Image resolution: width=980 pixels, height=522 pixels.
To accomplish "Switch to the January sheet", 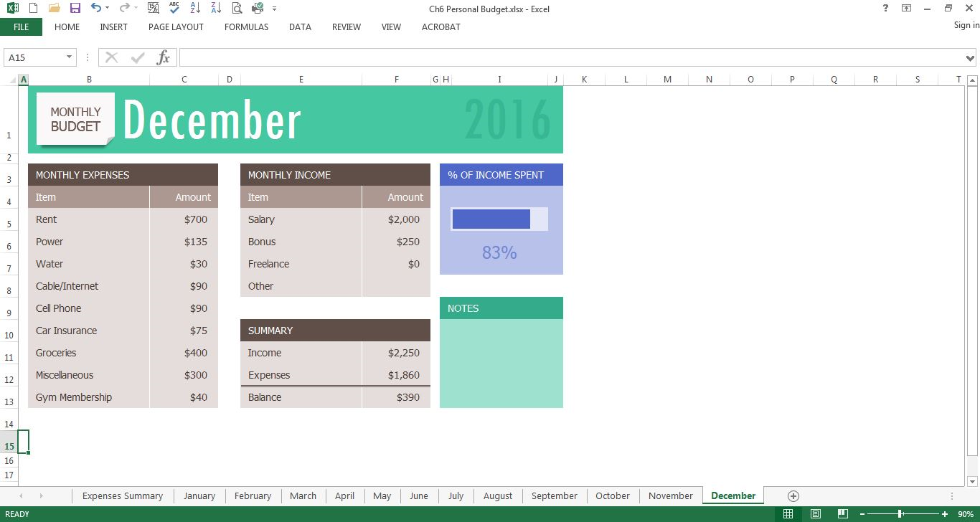I will pyautogui.click(x=199, y=495).
